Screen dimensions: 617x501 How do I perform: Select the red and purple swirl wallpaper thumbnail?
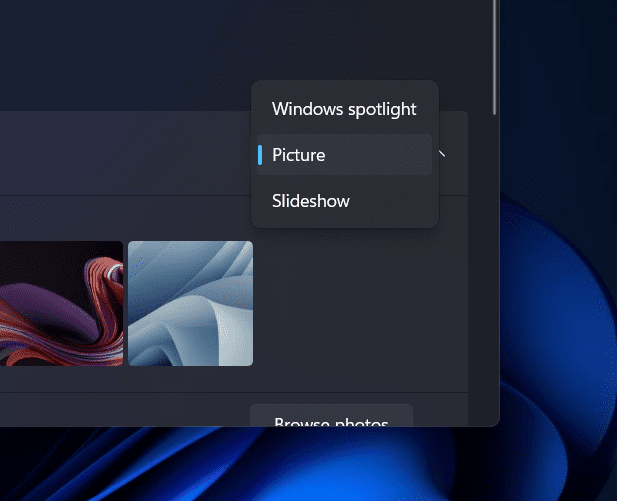tap(60, 303)
